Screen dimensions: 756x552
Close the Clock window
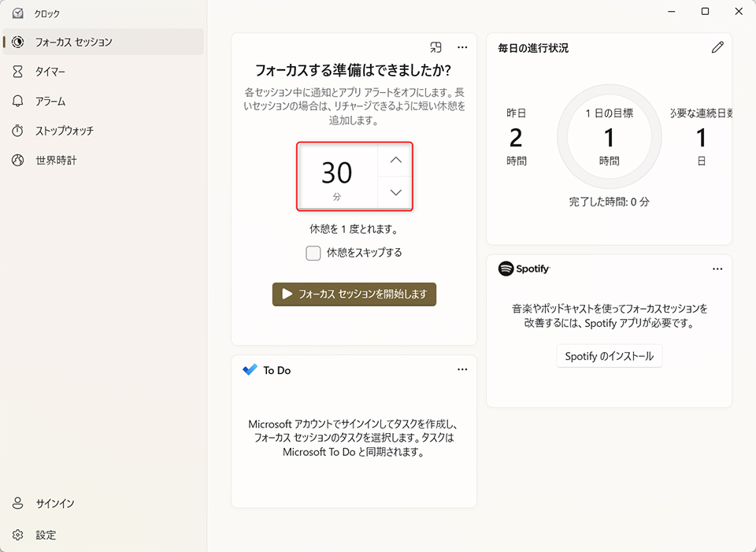point(739,11)
